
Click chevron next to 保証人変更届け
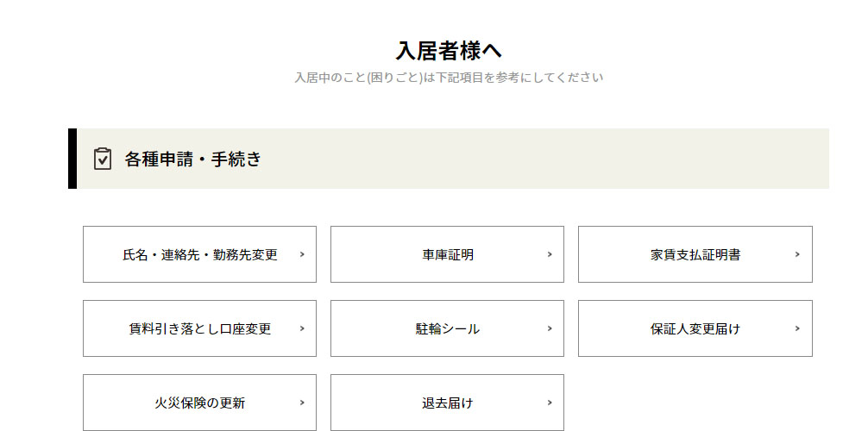(x=797, y=328)
